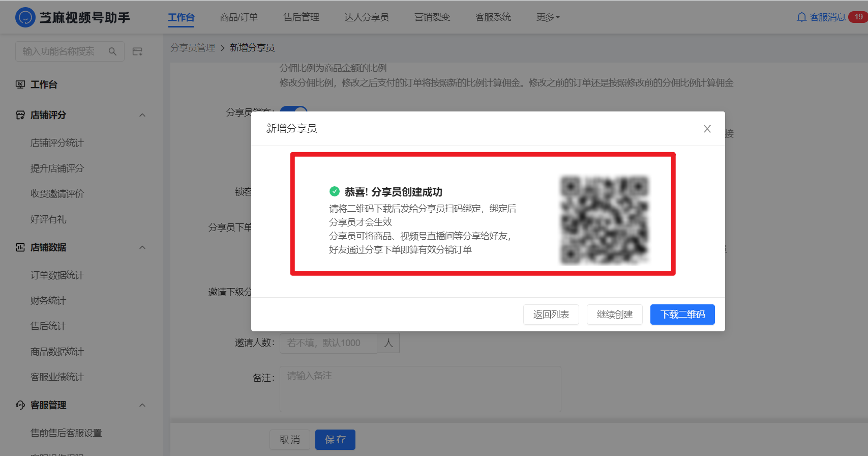Open the 达人分享员 top menu
Viewport: 868px width, 456px height.
[x=366, y=17]
